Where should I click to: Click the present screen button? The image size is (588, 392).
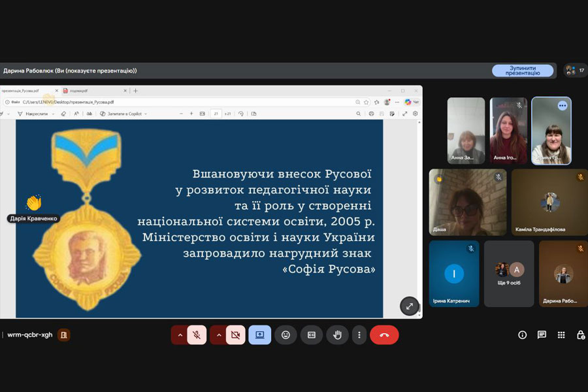coord(259,335)
